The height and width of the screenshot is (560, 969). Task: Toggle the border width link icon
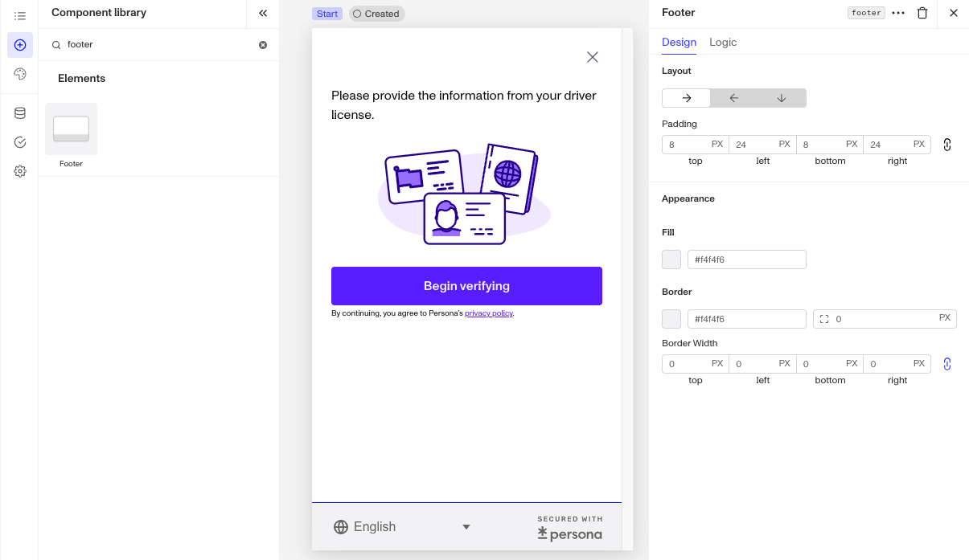click(947, 364)
